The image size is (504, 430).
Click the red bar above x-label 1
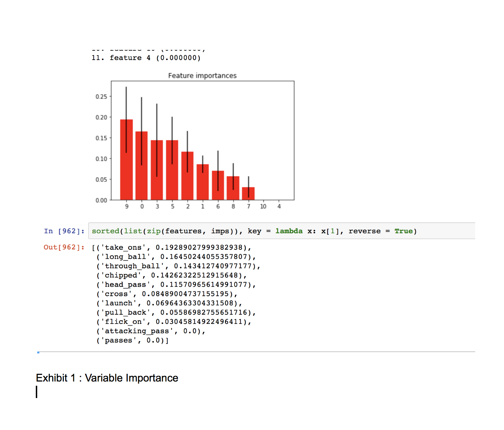(x=203, y=182)
